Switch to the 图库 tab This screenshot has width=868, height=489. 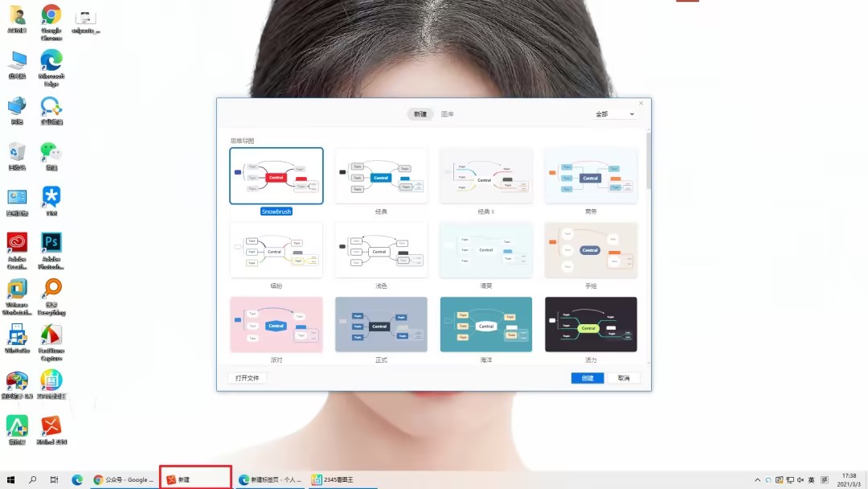(448, 114)
